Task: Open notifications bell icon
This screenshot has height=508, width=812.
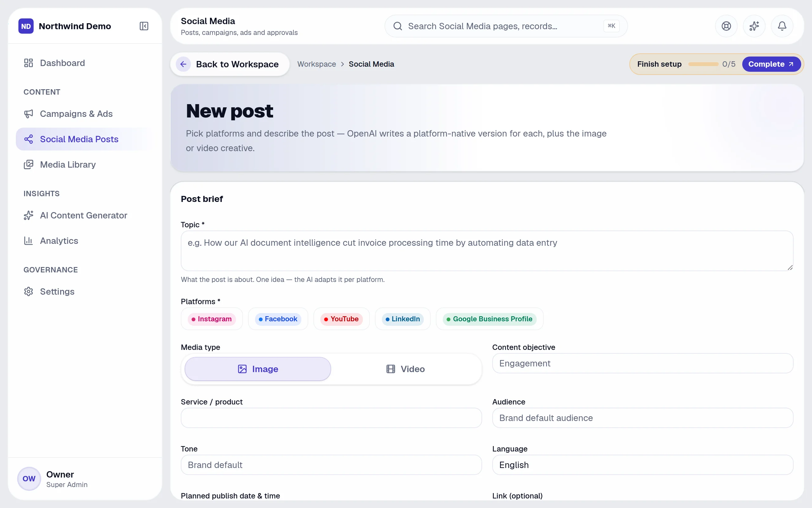Action: pos(782,26)
